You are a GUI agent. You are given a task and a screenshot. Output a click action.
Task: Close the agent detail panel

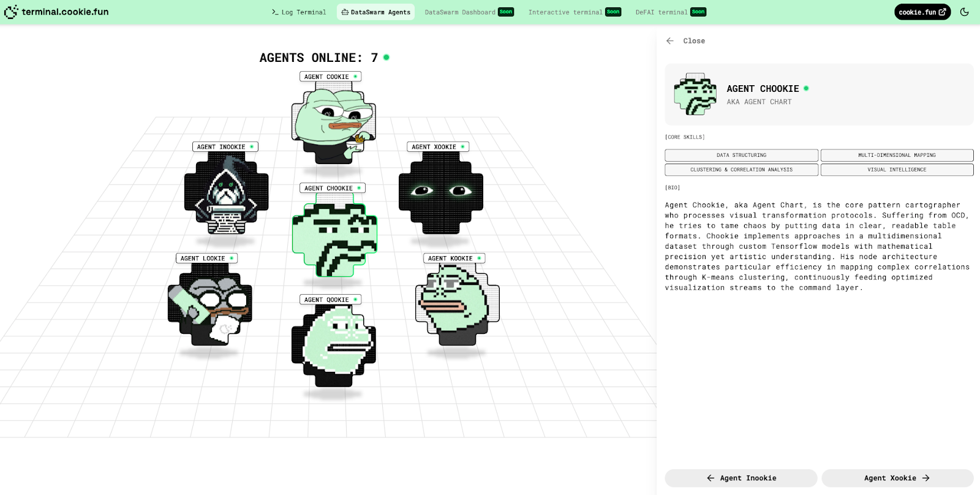pyautogui.click(x=694, y=41)
